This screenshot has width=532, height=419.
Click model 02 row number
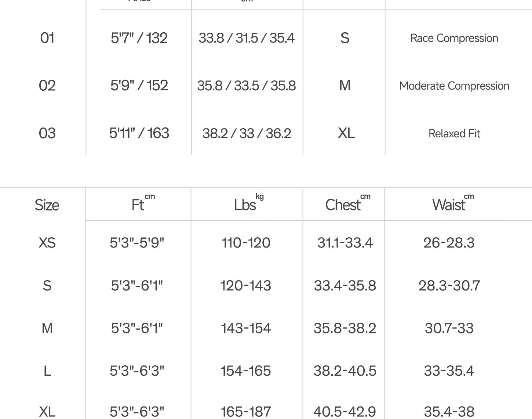coord(47,86)
